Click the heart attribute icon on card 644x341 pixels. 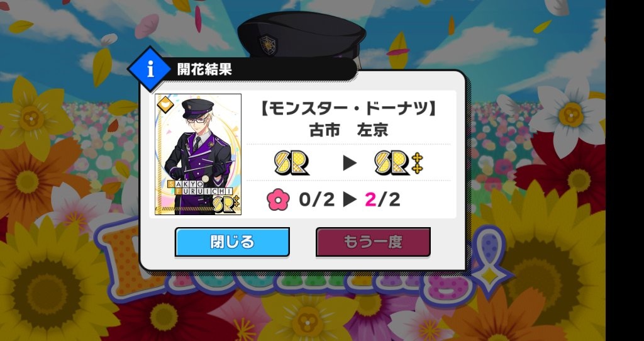[x=165, y=105]
